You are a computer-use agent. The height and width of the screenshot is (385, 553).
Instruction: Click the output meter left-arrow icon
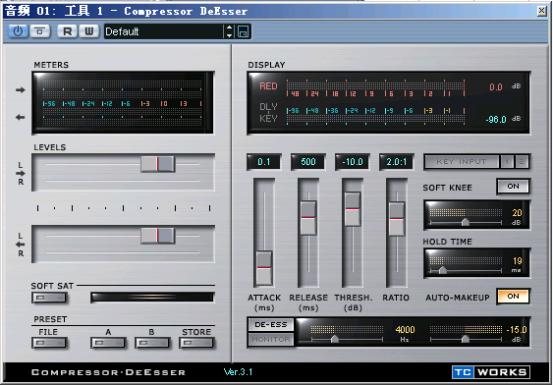tap(20, 117)
